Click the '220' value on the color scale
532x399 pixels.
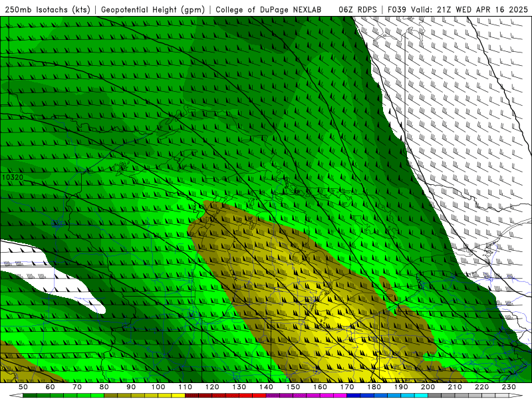[481, 387]
